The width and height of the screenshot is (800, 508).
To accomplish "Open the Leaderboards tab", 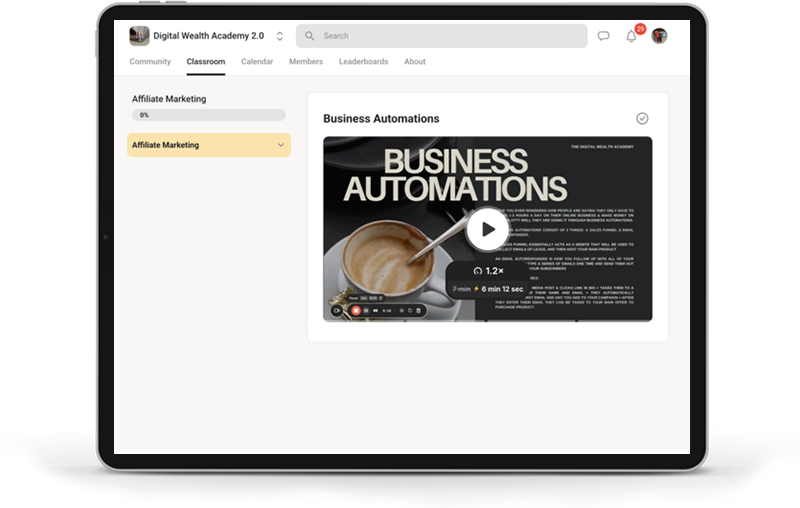I will click(x=363, y=62).
